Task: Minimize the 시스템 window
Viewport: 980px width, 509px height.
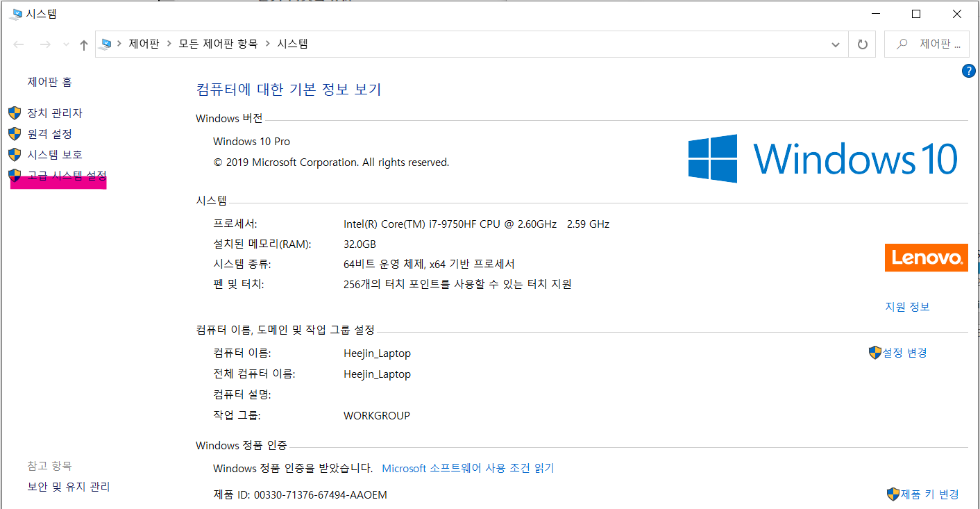Action: (875, 14)
